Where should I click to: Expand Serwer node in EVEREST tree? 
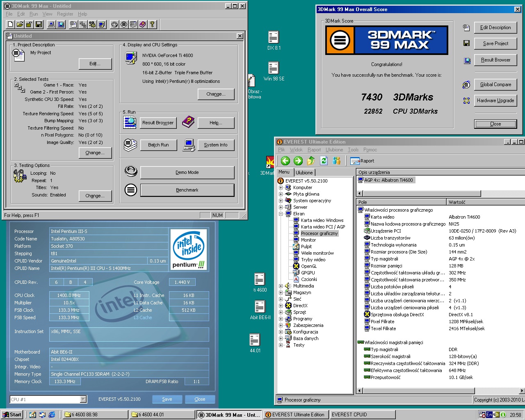point(281,207)
